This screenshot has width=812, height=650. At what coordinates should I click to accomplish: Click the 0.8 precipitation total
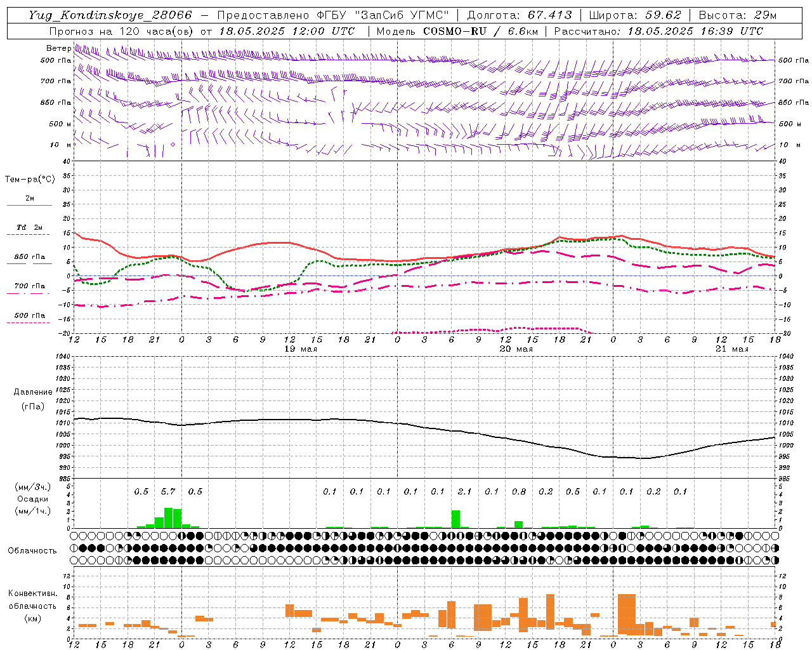[x=518, y=491]
